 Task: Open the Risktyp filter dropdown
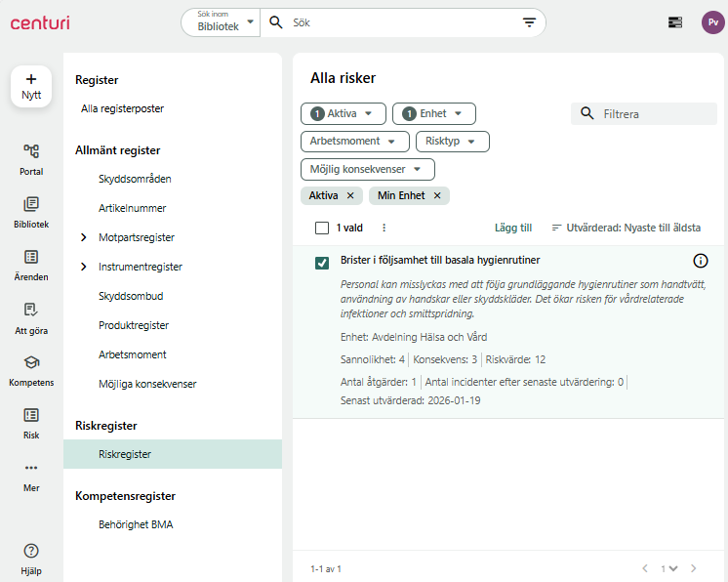[452, 142]
